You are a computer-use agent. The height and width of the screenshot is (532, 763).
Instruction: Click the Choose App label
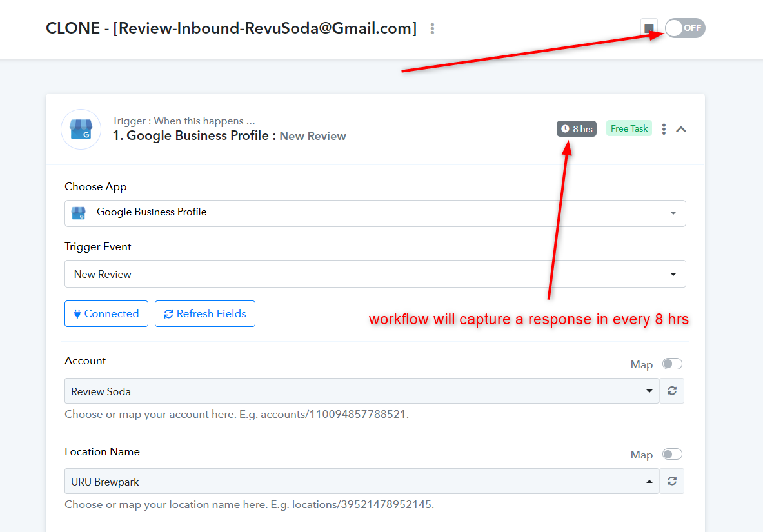pos(95,187)
